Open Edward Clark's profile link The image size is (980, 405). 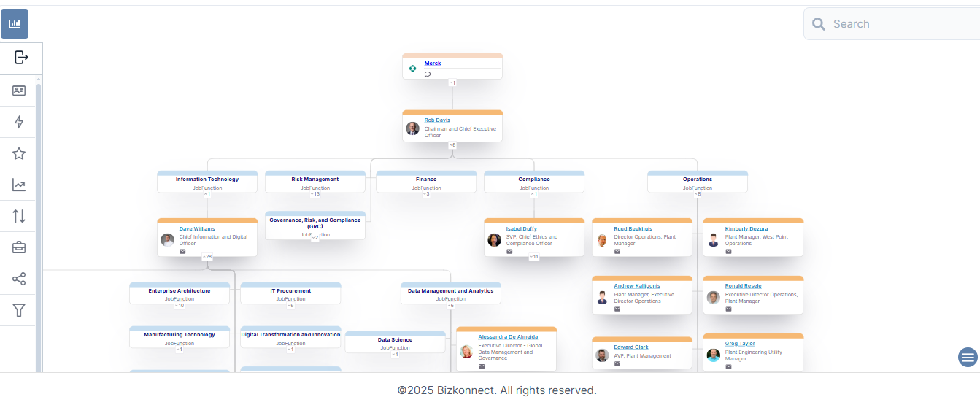pyautogui.click(x=631, y=347)
